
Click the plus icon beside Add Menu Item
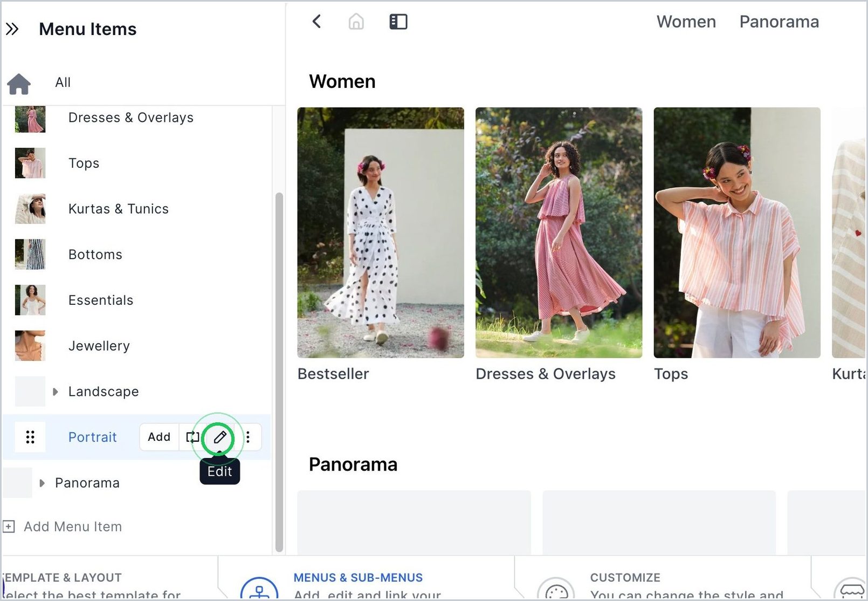coord(9,527)
